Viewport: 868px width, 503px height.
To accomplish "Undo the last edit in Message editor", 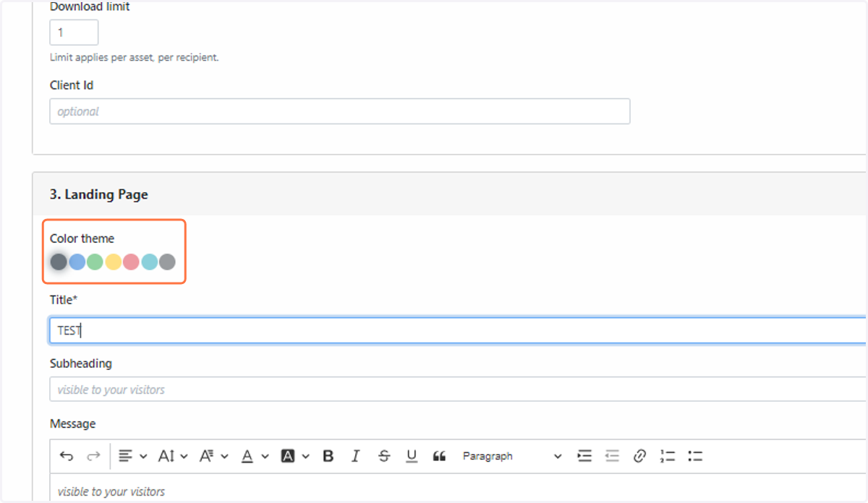I will [67, 456].
